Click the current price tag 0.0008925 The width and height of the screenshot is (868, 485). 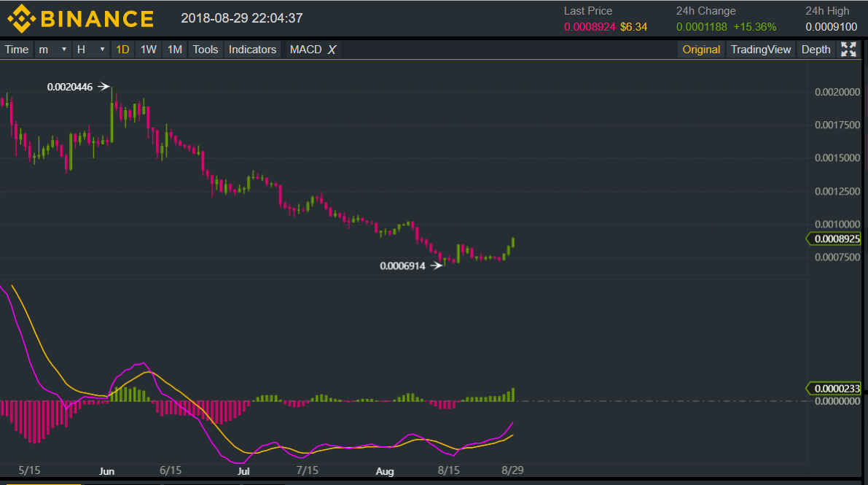[x=836, y=238]
